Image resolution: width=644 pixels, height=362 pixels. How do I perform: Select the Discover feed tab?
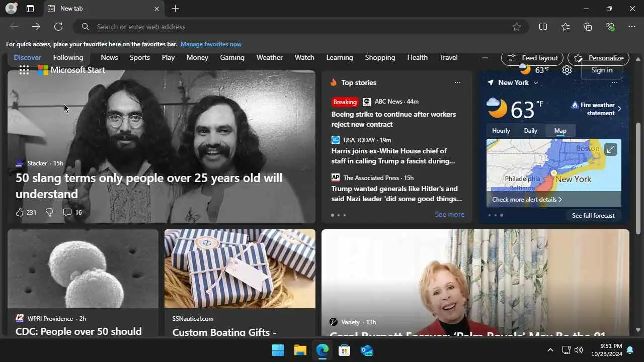click(x=28, y=57)
